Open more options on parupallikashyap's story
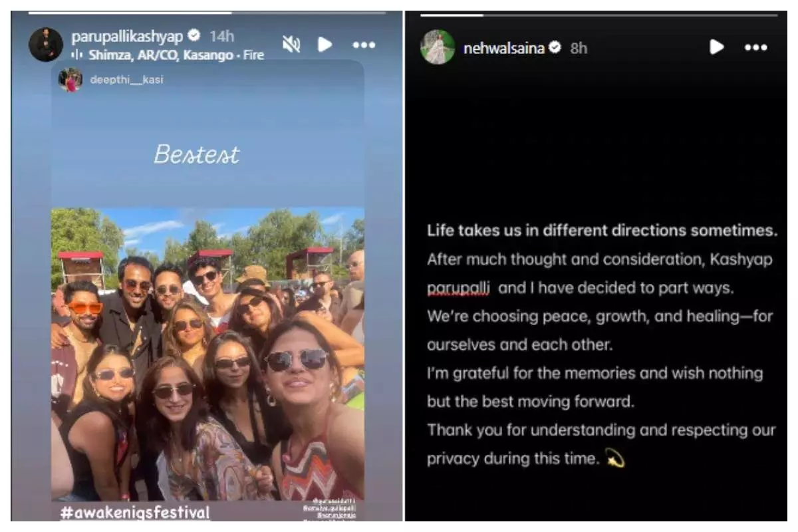The image size is (798, 532). pos(364,45)
